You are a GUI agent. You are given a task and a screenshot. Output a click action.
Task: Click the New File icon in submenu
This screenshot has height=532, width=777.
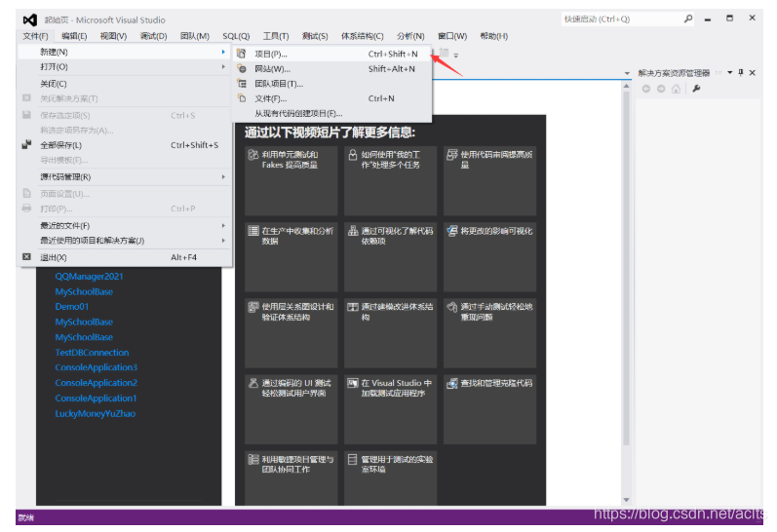(242, 98)
